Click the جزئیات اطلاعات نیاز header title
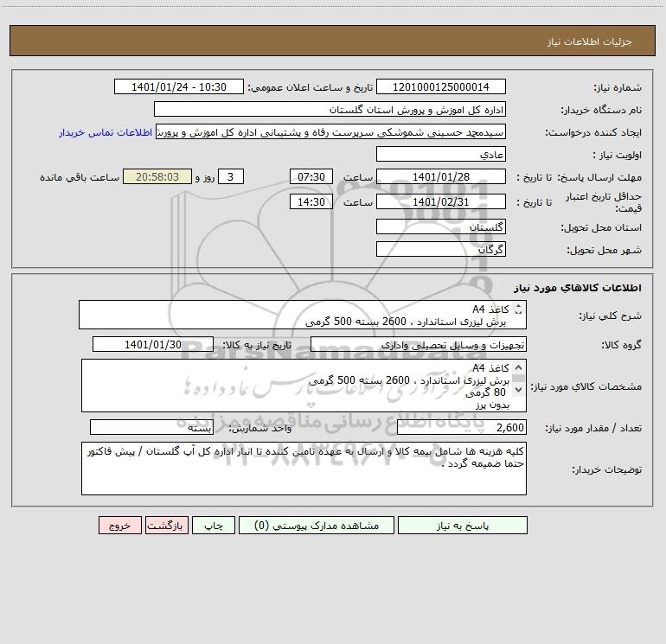Viewport: 666px width, 644px height. click(590, 41)
